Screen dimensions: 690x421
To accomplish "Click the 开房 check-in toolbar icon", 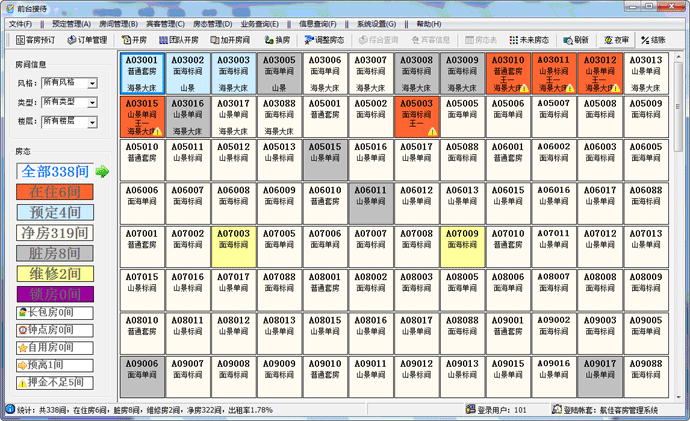I will (x=133, y=40).
